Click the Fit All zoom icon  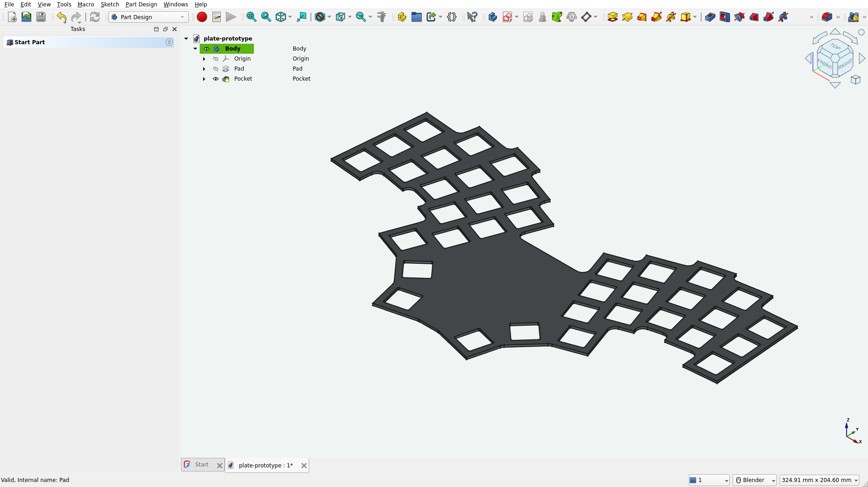coord(251,17)
